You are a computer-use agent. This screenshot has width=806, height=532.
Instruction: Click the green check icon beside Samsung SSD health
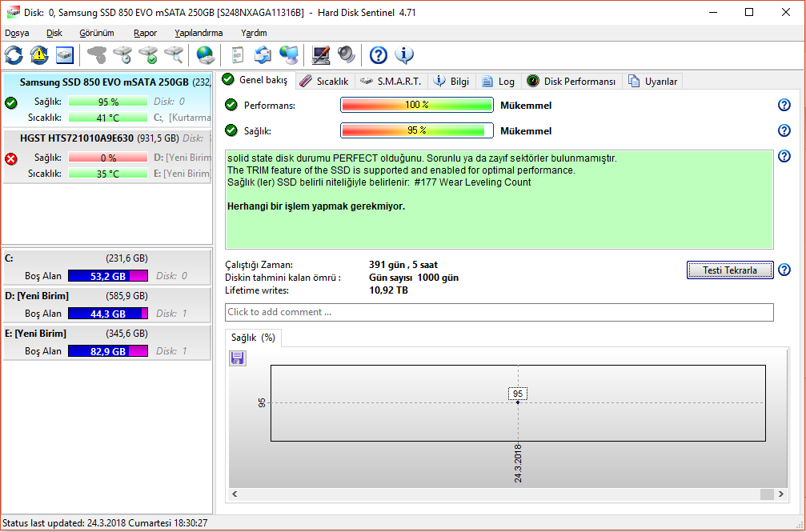(x=10, y=103)
